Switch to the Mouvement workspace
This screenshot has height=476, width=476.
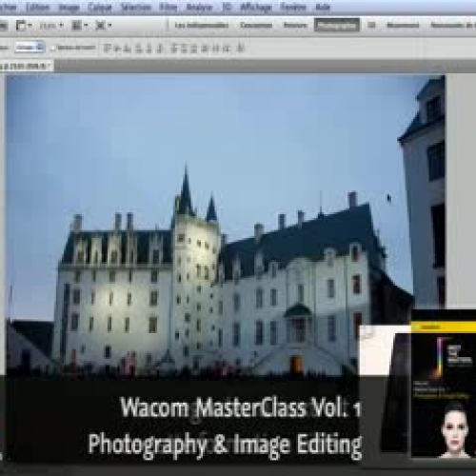click(403, 25)
